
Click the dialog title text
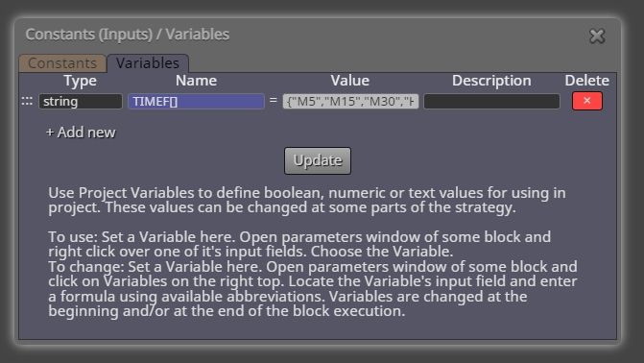coord(128,35)
